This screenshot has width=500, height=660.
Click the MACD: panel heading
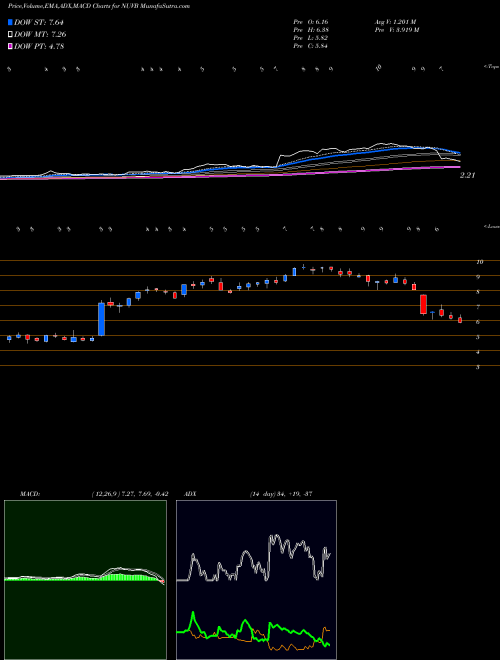coord(30,493)
